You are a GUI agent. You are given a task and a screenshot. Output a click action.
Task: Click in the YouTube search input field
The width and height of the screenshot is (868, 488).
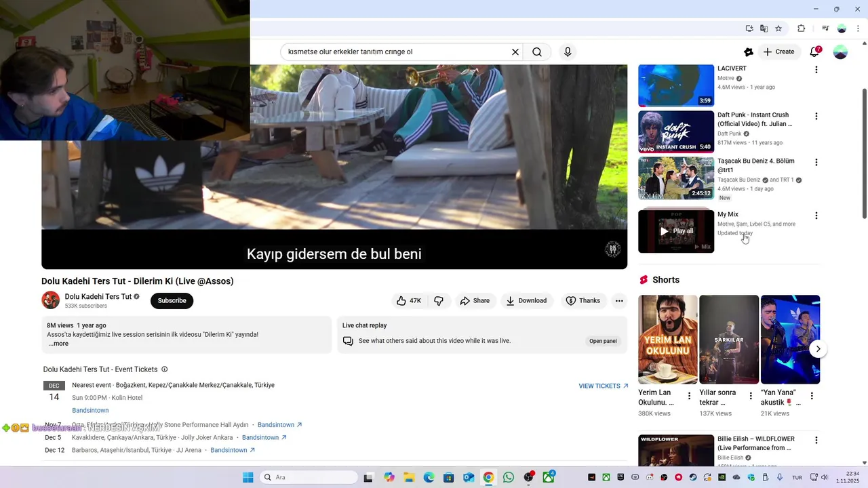397,52
